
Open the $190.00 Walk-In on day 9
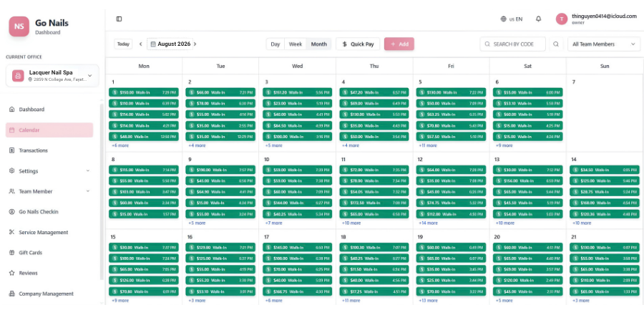coord(220,170)
